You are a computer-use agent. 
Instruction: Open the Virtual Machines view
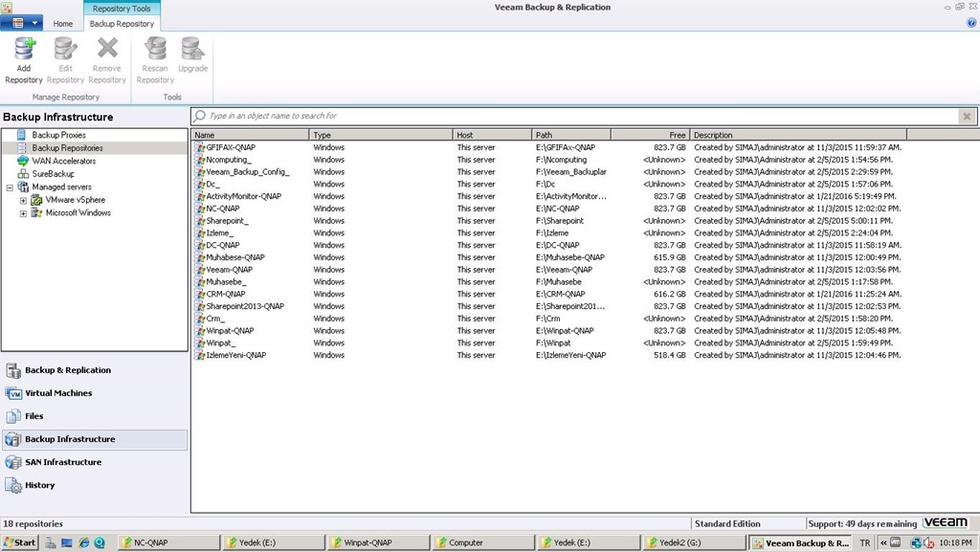pos(58,393)
